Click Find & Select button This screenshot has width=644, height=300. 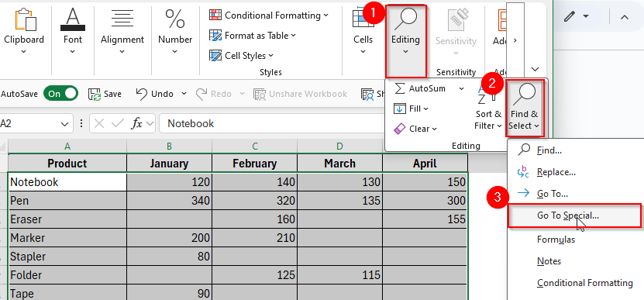pyautogui.click(x=525, y=109)
